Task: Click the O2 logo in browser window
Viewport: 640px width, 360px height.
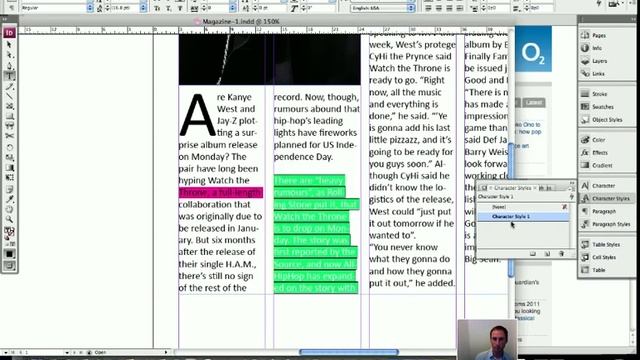Action: (x=533, y=49)
